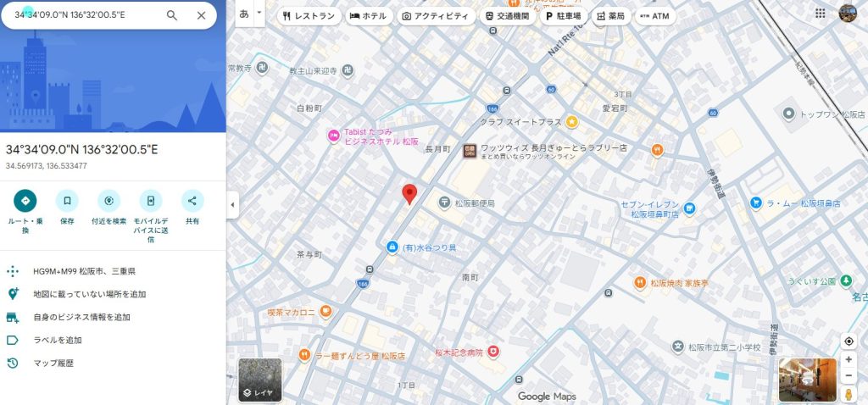This screenshot has height=405, width=868.
Task: Share this location via 共有 icon
Action: coord(192,201)
